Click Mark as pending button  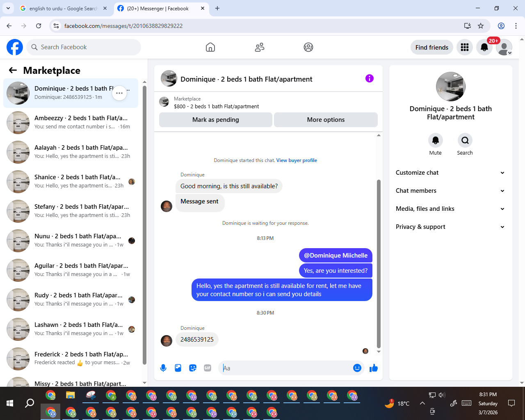tap(216, 120)
